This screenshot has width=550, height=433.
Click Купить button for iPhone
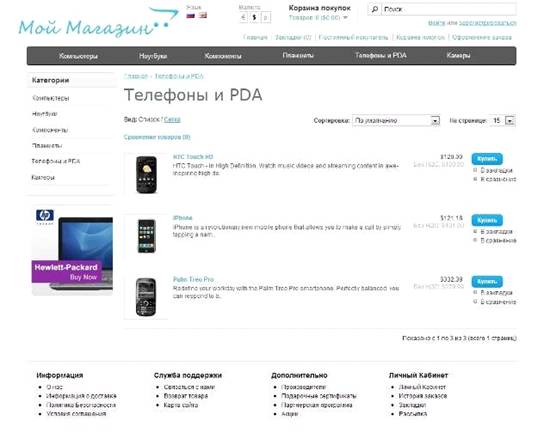pos(487,220)
